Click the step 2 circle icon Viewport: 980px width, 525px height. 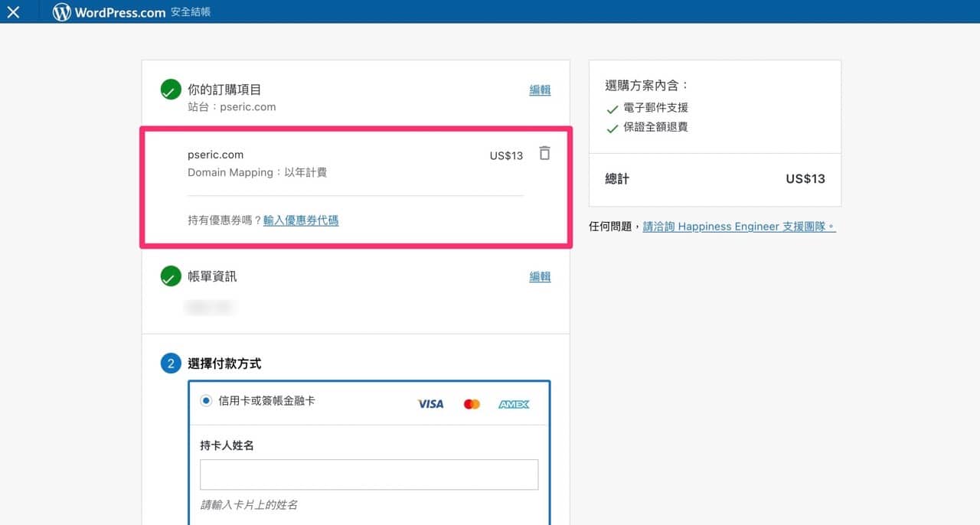(x=171, y=364)
